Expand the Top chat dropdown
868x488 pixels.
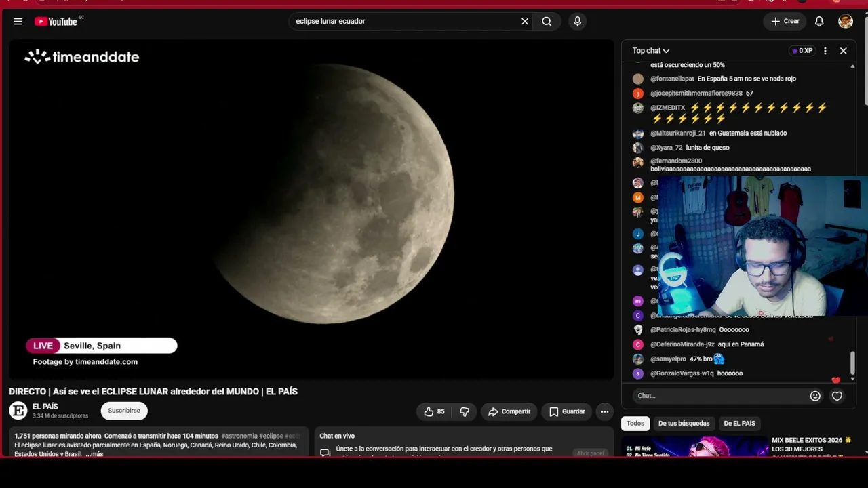(x=651, y=51)
